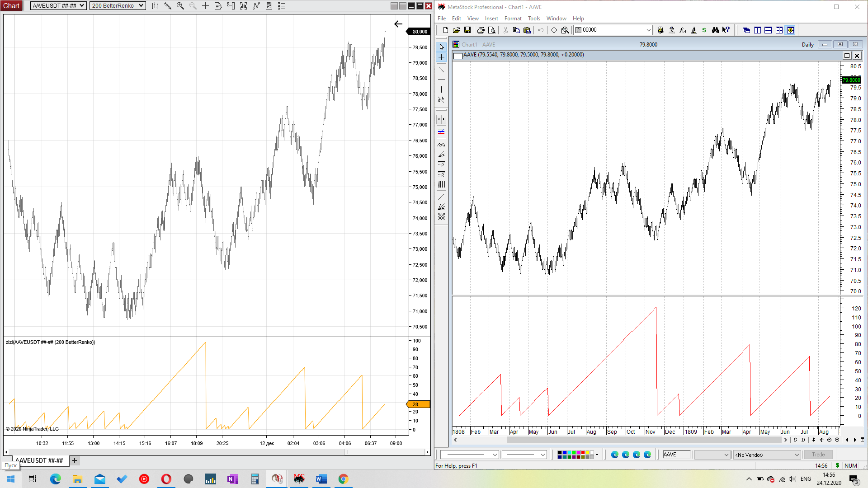The width and height of the screenshot is (868, 488).
Task: Select the trendline drawing tool in left palette
Action: click(441, 70)
